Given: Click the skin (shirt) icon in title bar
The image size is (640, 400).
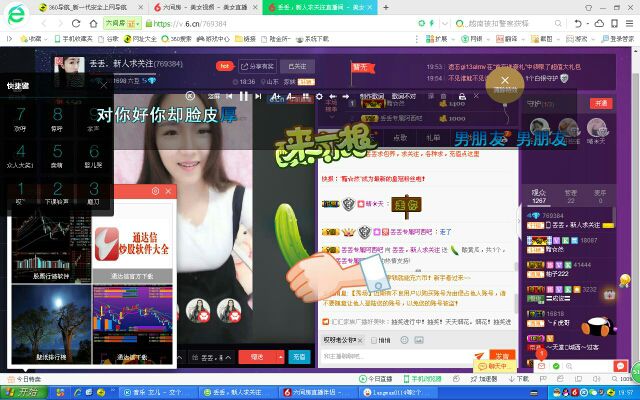Looking at the screenshot, I should click(589, 7).
